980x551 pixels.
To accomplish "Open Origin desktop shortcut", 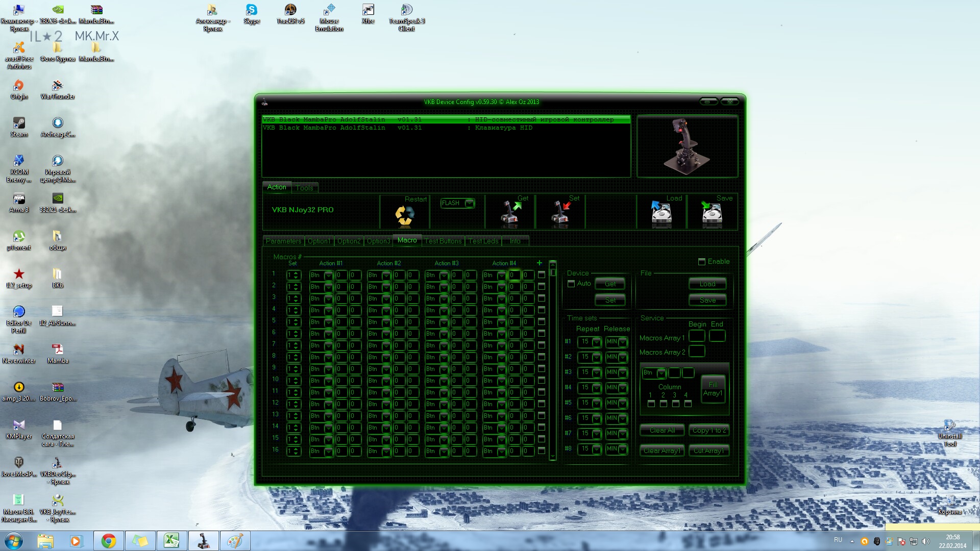I will point(19,89).
